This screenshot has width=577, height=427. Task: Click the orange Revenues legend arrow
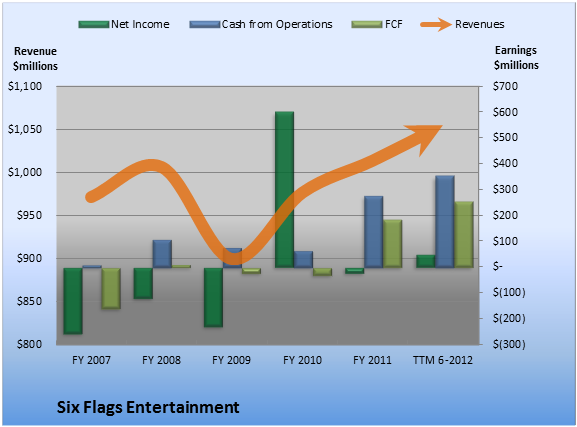436,25
